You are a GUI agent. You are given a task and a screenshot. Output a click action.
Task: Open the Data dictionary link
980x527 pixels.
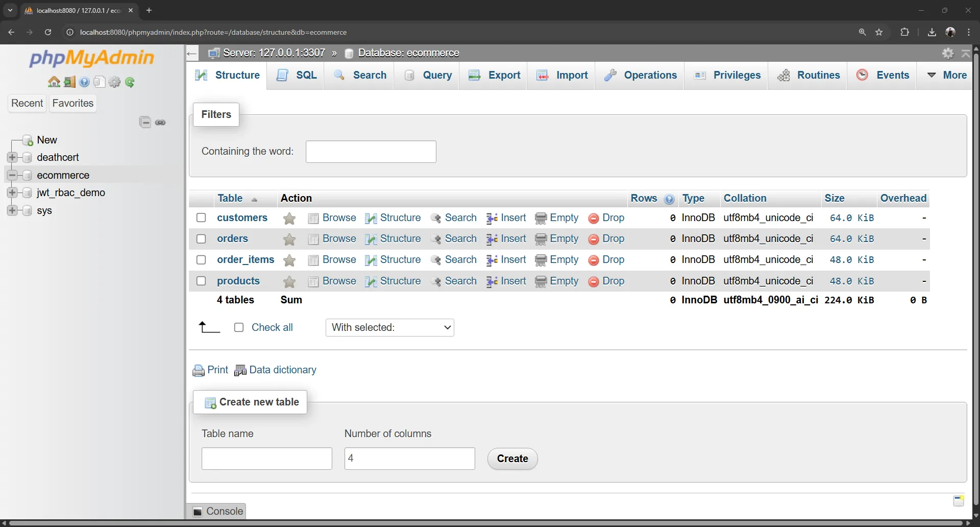283,370
